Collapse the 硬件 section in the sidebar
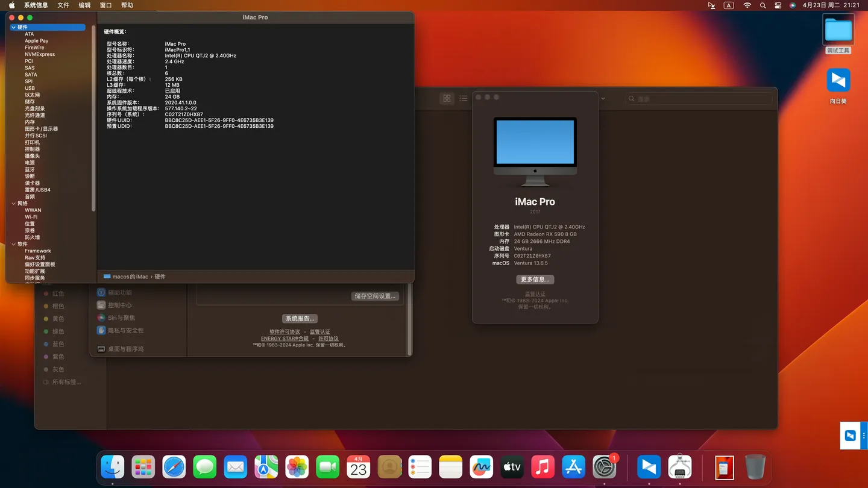868x488 pixels. 13,27
